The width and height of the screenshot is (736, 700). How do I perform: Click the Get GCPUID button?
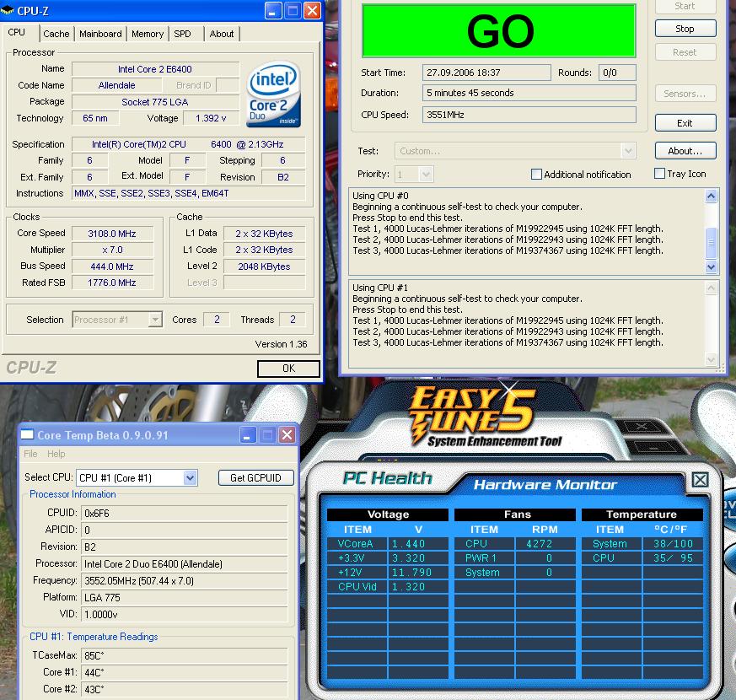tap(255, 478)
